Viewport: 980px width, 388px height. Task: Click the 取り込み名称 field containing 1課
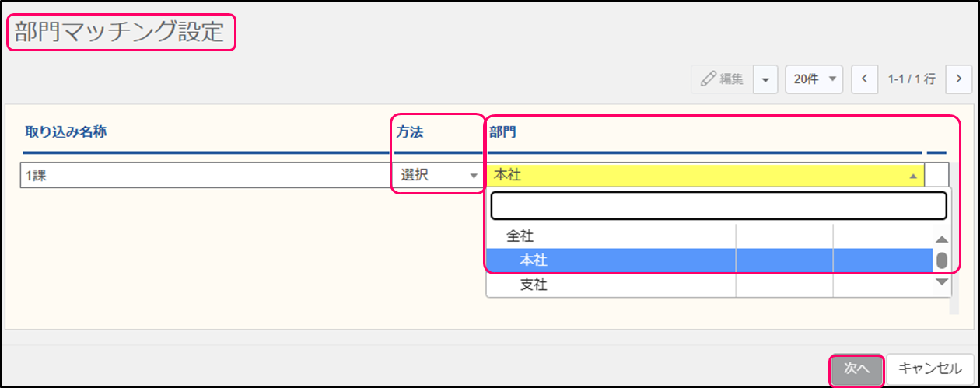[x=207, y=176]
